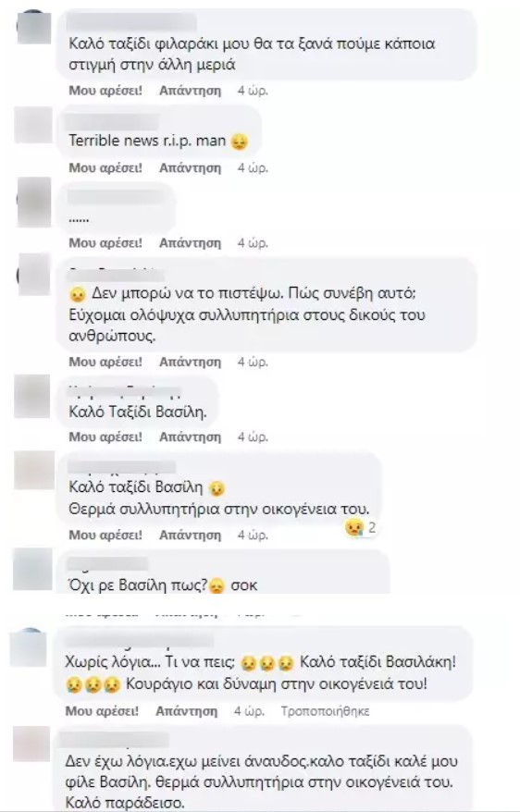Click the emoji before 'Δεν μπορώ να το πιστέψω'
Viewport: 520px width, 812px height.
point(77,294)
